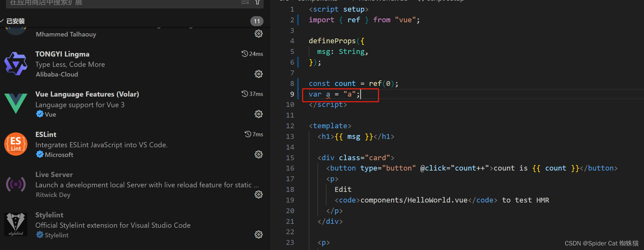
Task: Open the Manage gear for Live Server
Action: (x=259, y=194)
